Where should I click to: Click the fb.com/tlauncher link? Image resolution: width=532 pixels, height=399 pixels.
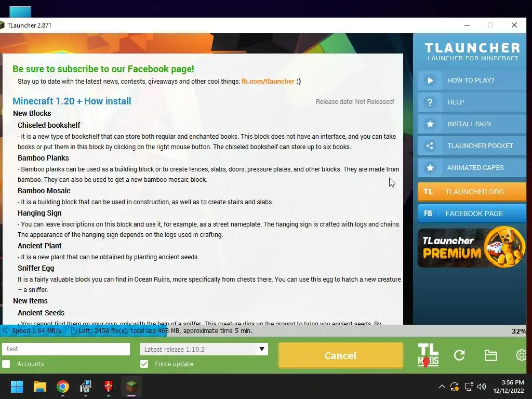click(x=268, y=82)
